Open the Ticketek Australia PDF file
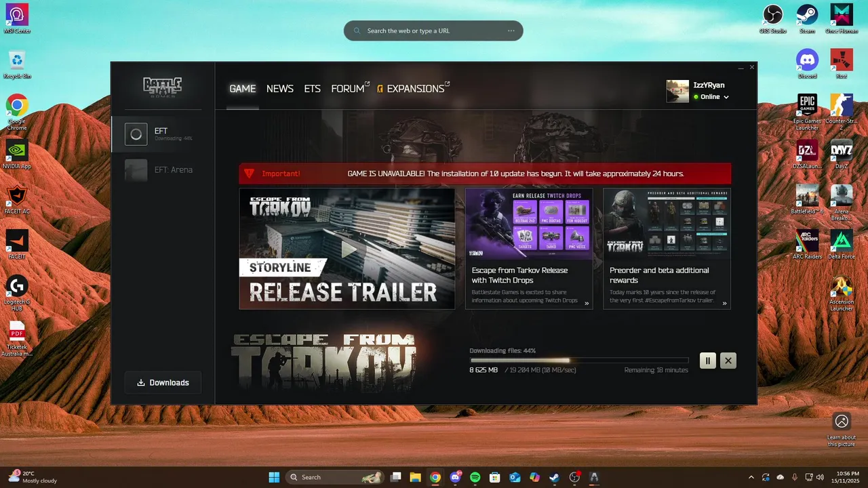868x488 pixels. pyautogui.click(x=17, y=338)
